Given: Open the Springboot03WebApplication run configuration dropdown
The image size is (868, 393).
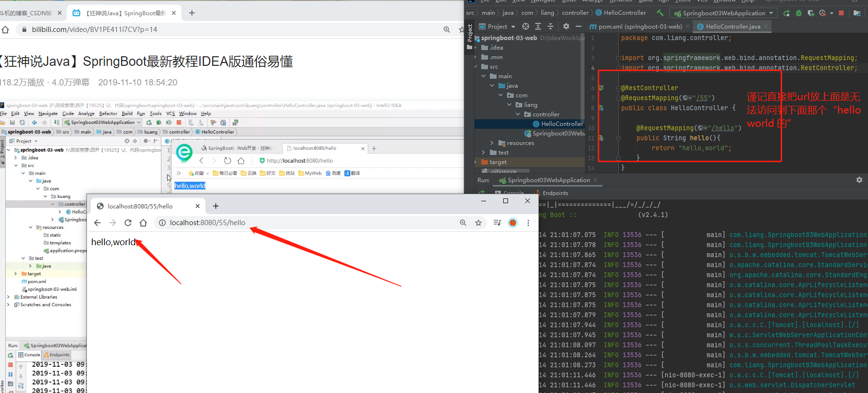Looking at the screenshot, I should [724, 13].
